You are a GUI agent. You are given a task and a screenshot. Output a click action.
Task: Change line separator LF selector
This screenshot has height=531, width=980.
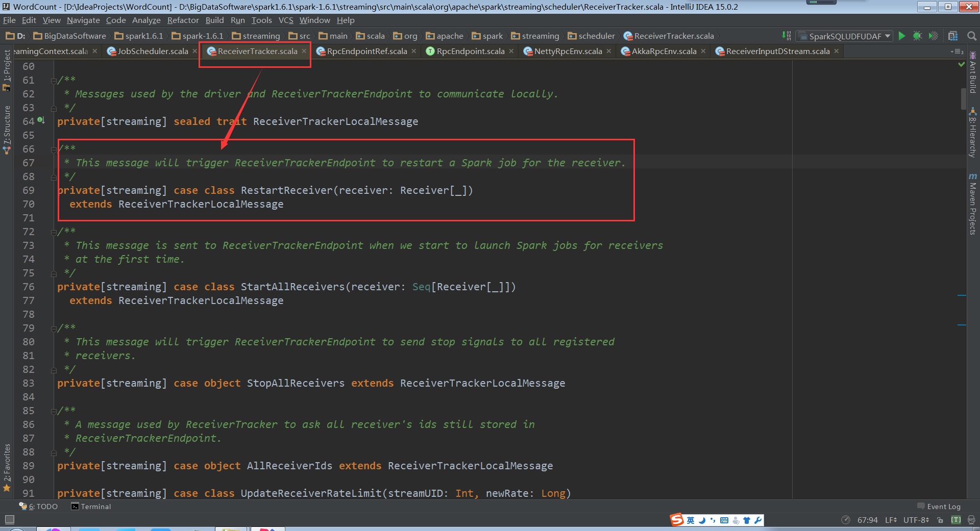click(891, 520)
